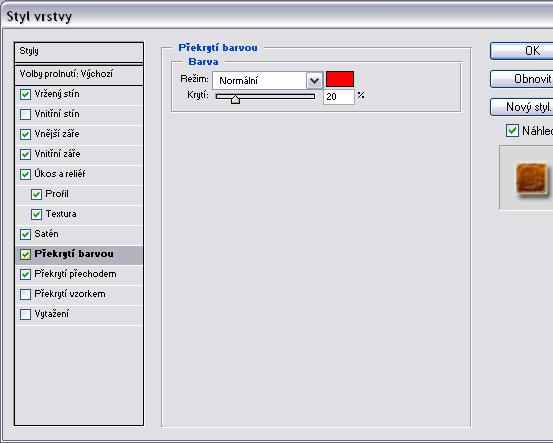
Task: Check the Vytažení effect checkbox
Action: tap(25, 314)
